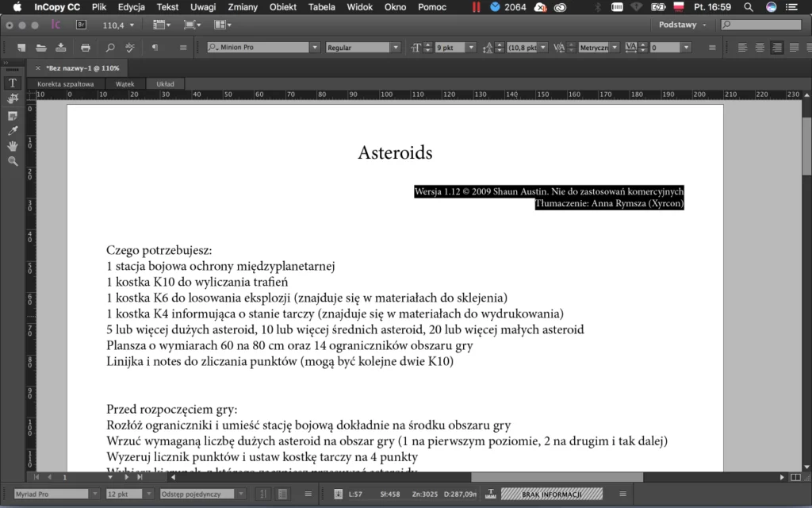Image resolution: width=812 pixels, height=508 pixels.
Task: Open the Tabela menu
Action: coord(322,7)
